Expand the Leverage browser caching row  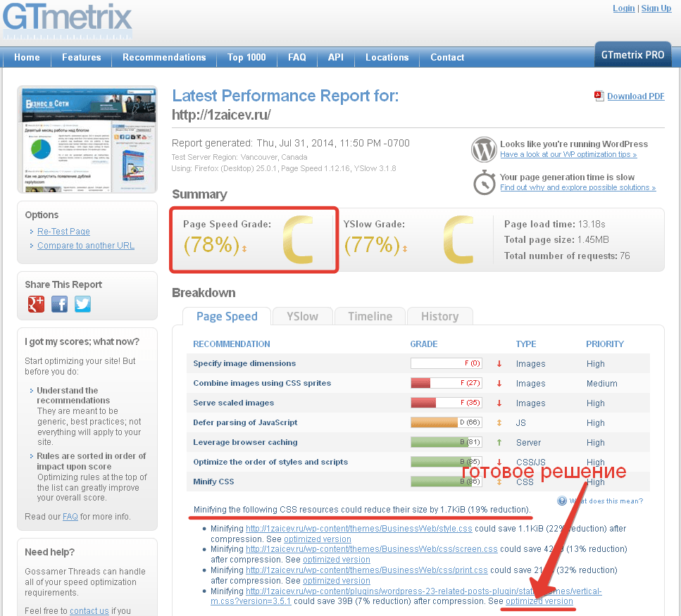click(x=245, y=442)
